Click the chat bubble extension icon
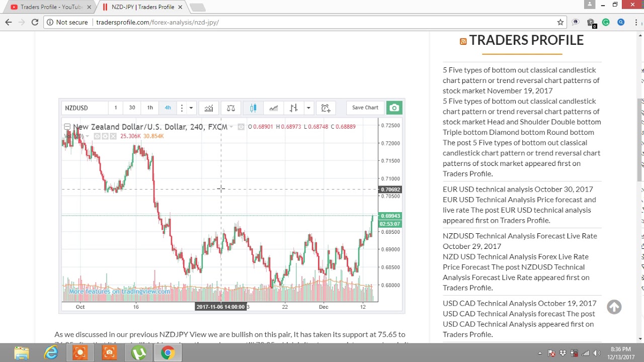Image resolution: width=644 pixels, height=362 pixels. [x=576, y=22]
